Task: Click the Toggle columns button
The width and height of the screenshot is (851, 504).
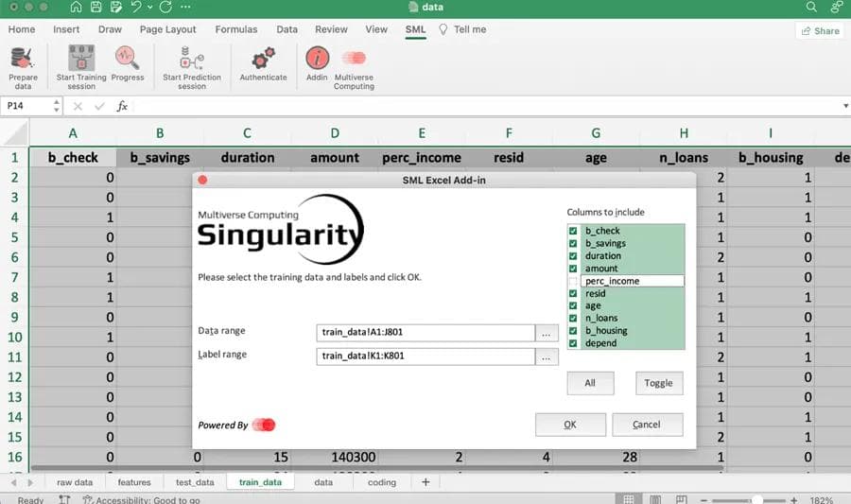Action: (x=658, y=383)
